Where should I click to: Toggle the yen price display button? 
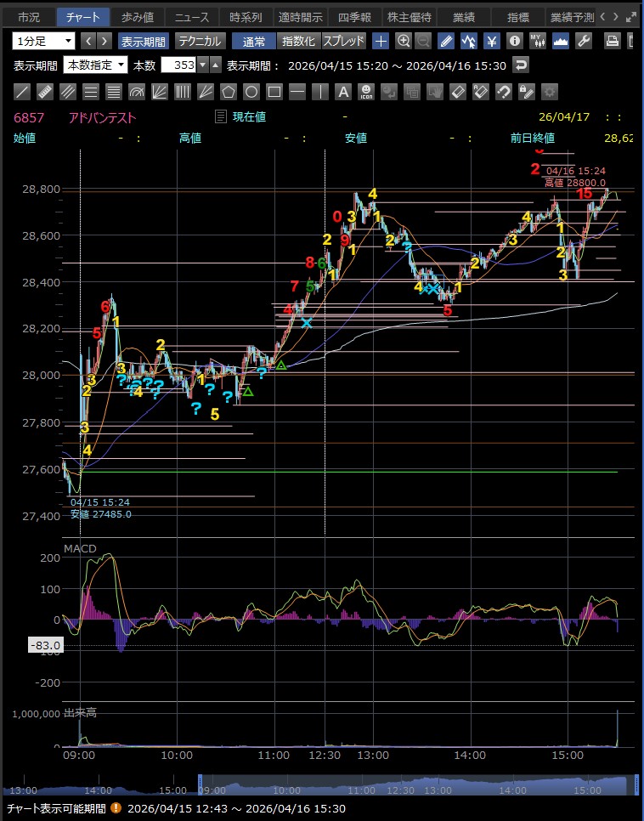[x=492, y=41]
